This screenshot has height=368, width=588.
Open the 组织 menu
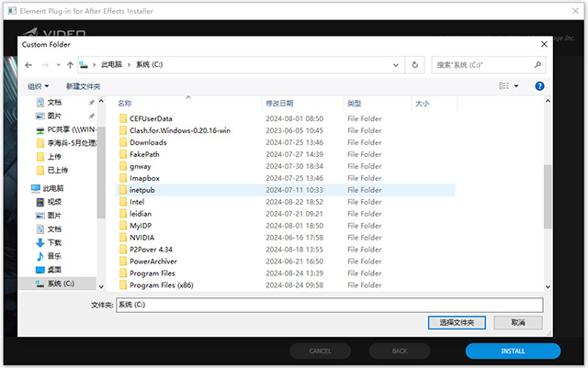[39, 86]
